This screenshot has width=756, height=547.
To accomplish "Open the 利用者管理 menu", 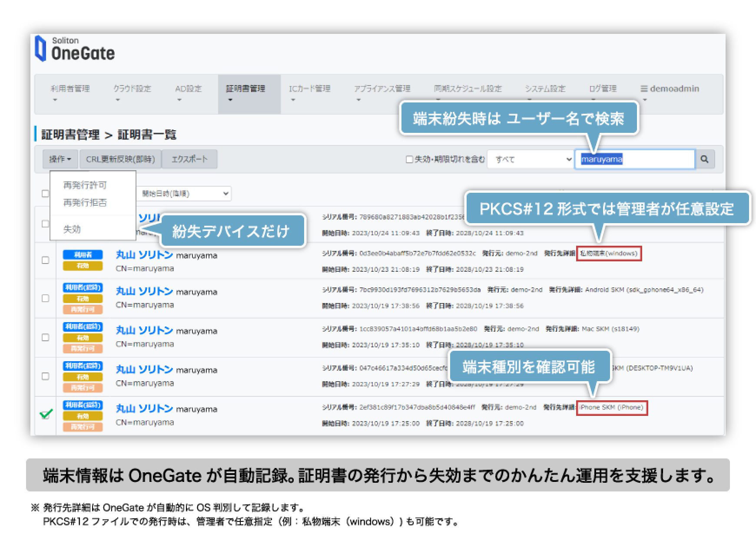I will tap(70, 89).
